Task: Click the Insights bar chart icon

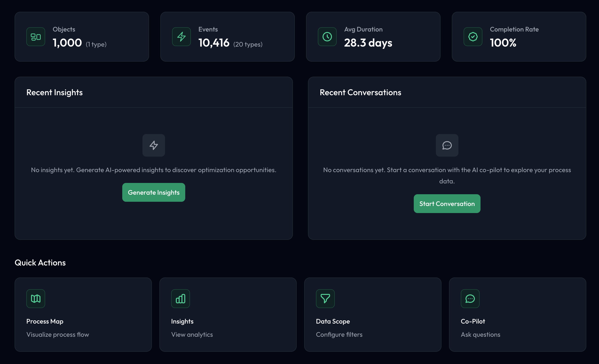Action: [180, 298]
